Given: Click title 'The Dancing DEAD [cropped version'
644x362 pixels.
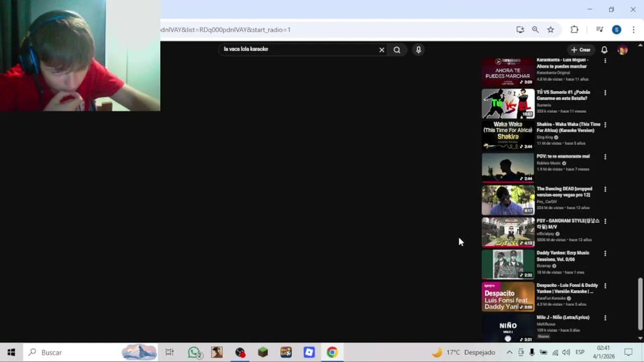Looking at the screenshot, I should (564, 192).
